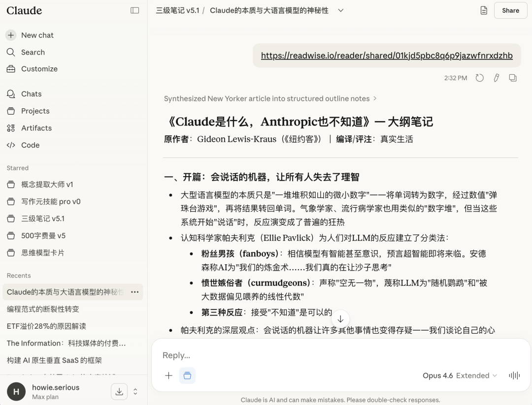Open the 三级笔记 v5.1 project breadcrumb
Image resolution: width=532 pixels, height=405 pixels.
coord(177,10)
